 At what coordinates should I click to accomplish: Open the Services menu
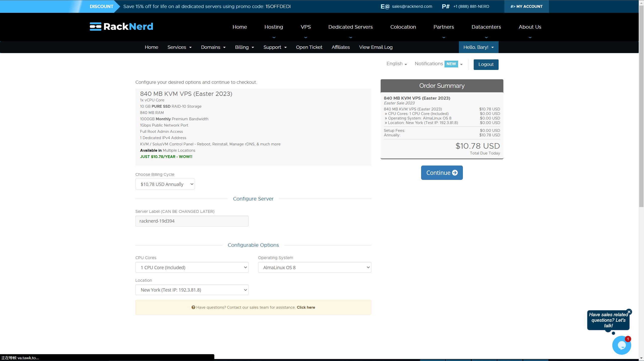pos(180,47)
